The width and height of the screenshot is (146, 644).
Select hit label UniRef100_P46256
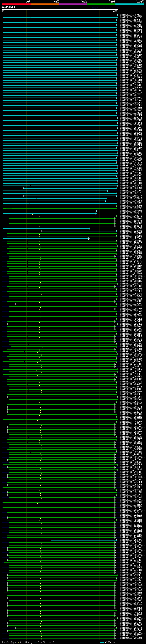(131, 580)
